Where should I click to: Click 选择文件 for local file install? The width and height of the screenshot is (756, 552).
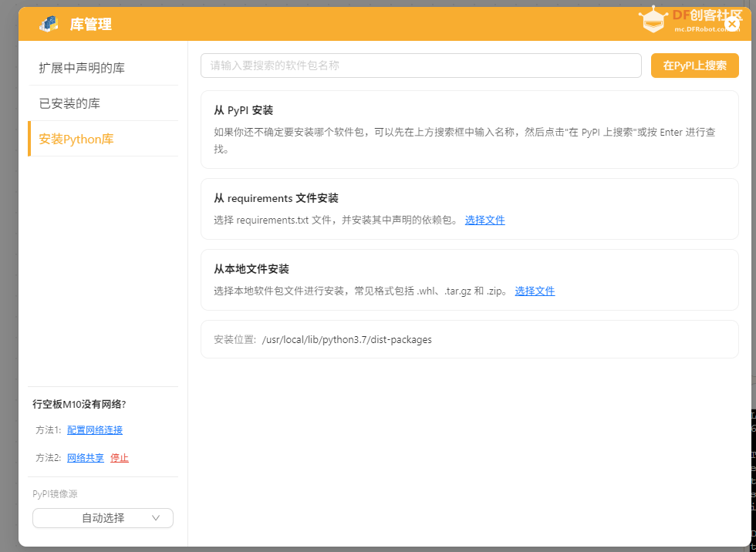tap(535, 291)
